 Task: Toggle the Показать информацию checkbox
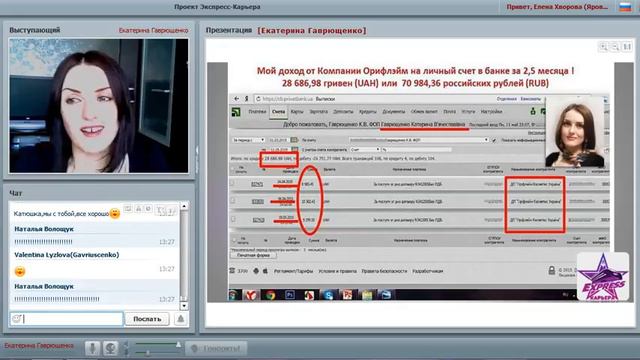pos(494,140)
